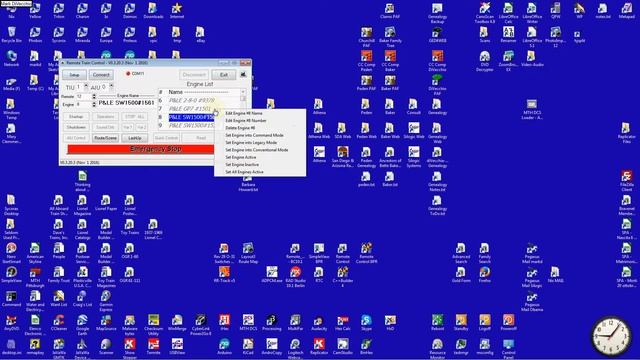Viewport: 640px width, 360px height.
Task: Select the Remote Control BPR desktop icon
Action: click(x=366, y=253)
